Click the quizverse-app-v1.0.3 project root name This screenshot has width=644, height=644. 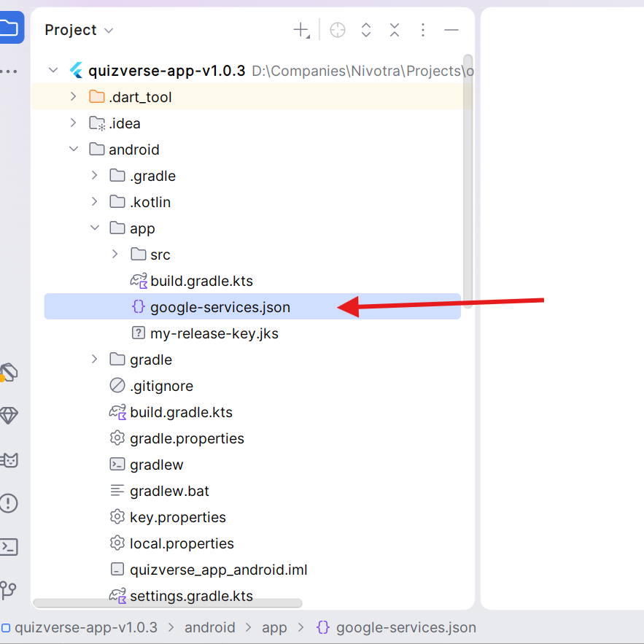pyautogui.click(x=167, y=71)
